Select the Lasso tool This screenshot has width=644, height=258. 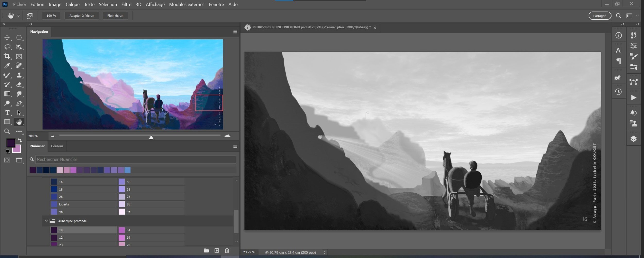coord(7,47)
